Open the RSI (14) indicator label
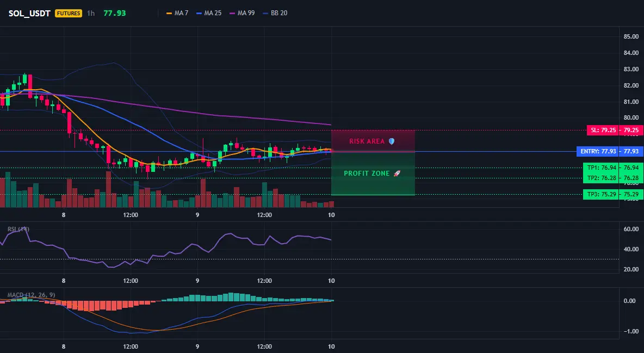 coord(18,229)
